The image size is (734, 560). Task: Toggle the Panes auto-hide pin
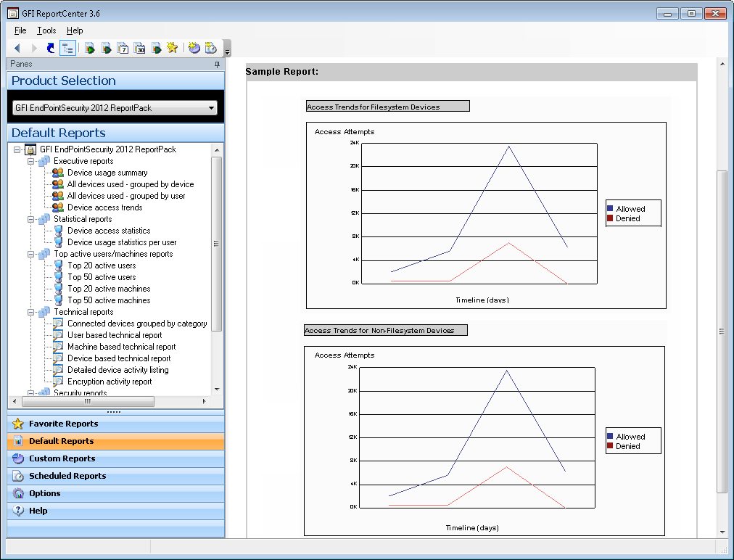click(217, 65)
